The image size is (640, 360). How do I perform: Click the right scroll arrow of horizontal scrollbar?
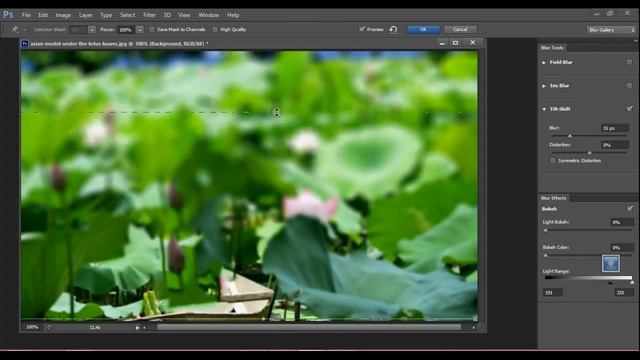coord(473,327)
